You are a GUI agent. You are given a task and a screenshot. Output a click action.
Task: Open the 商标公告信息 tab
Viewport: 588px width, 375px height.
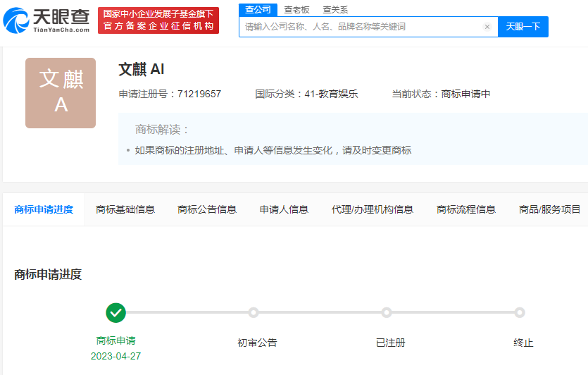point(207,209)
